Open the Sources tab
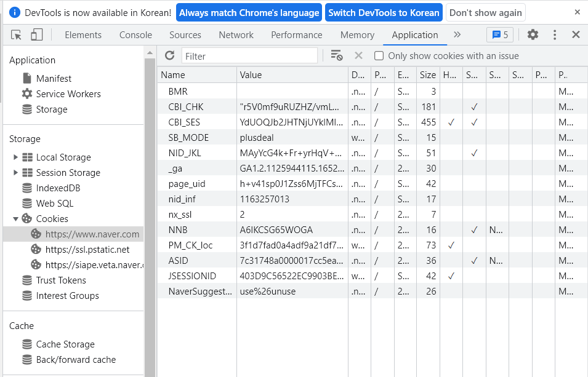 185,35
